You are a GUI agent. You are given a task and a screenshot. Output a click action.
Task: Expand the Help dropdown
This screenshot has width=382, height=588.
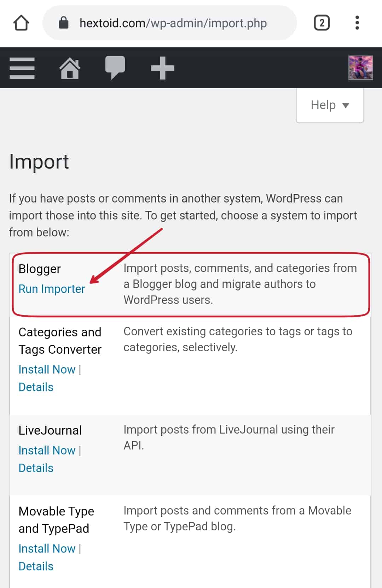[330, 105]
